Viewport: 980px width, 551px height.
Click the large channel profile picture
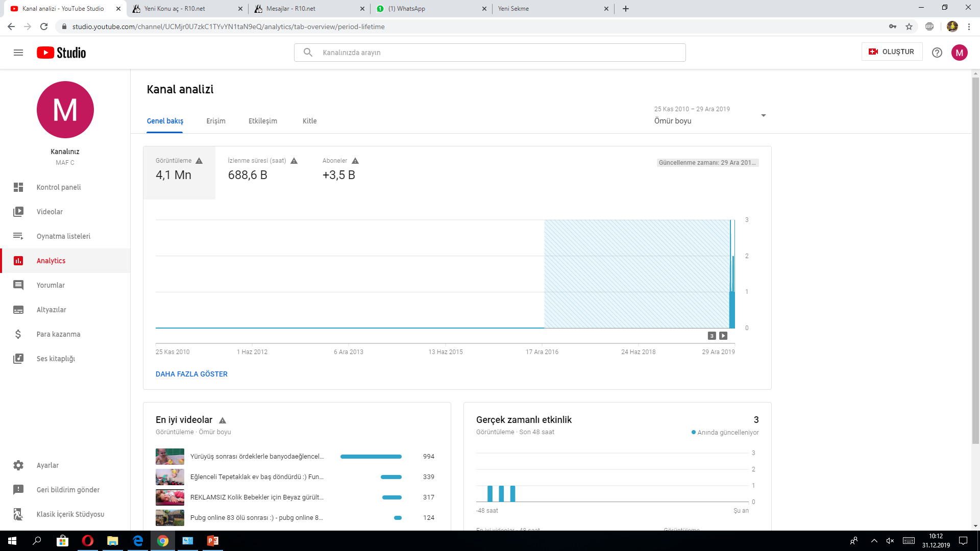point(65,110)
